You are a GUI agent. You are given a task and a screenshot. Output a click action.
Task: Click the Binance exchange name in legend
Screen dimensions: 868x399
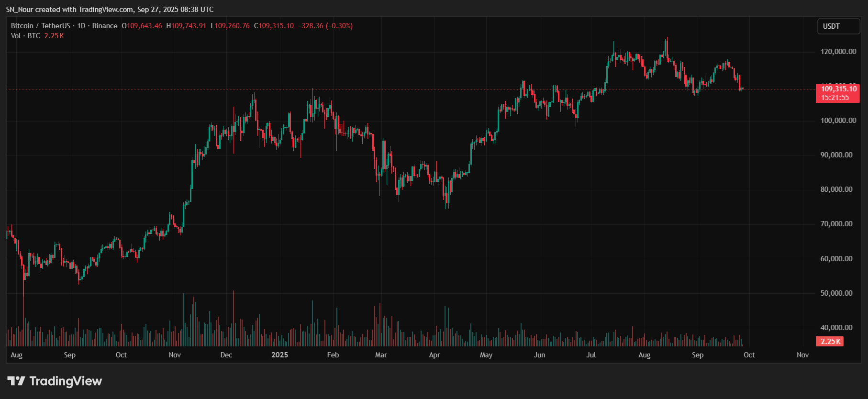(105, 26)
